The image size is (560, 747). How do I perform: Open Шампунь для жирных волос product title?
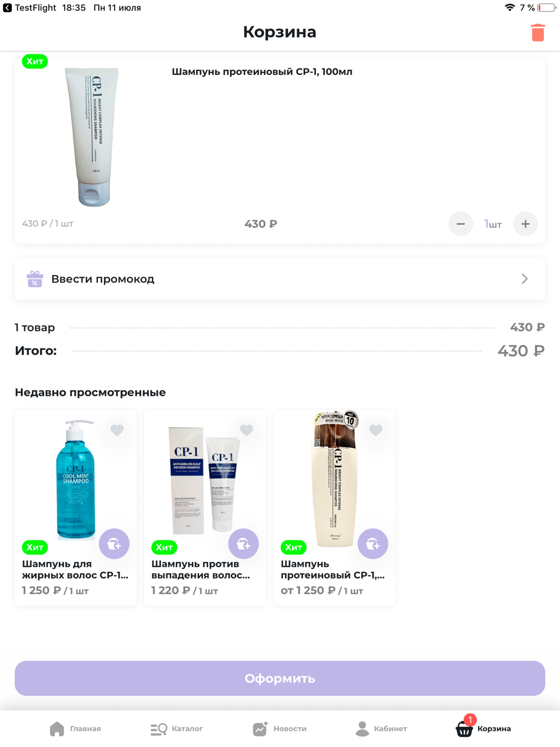[x=75, y=569]
